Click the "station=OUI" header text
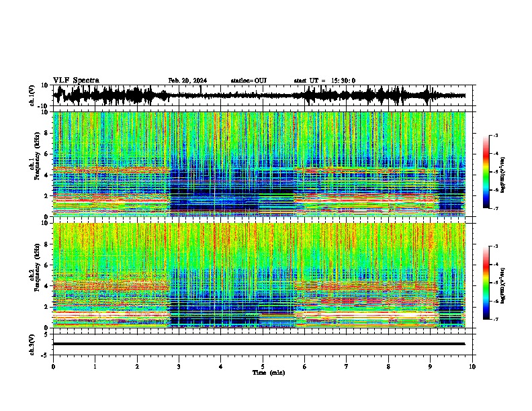This screenshot has height=411, width=532. (249, 81)
